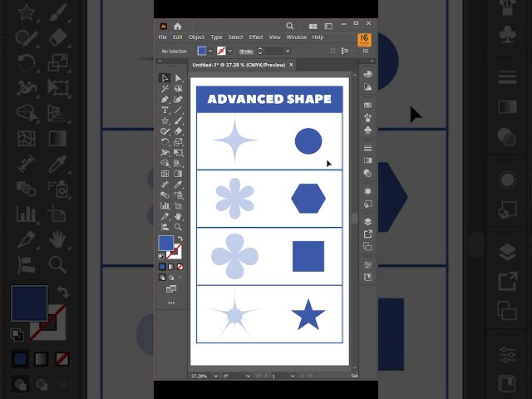Open the Select menu
This screenshot has height=399, width=532.
pos(235,37)
